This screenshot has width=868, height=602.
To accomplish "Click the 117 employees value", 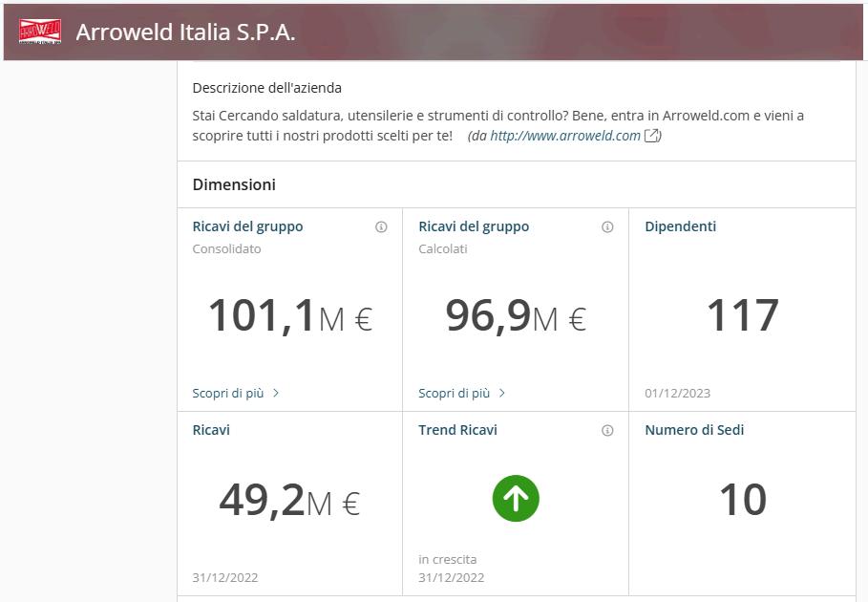I will point(742,315).
